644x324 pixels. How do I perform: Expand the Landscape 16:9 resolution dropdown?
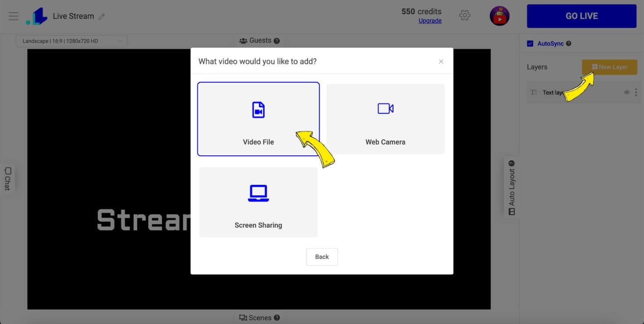pos(72,41)
